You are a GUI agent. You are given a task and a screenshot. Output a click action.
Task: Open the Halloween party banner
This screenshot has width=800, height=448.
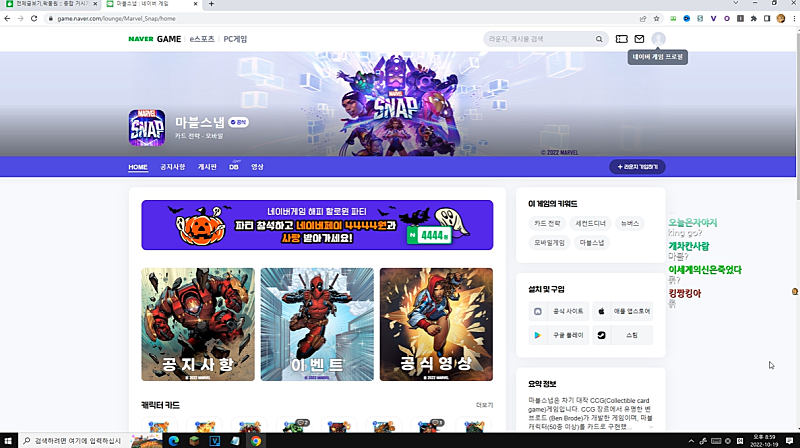317,225
